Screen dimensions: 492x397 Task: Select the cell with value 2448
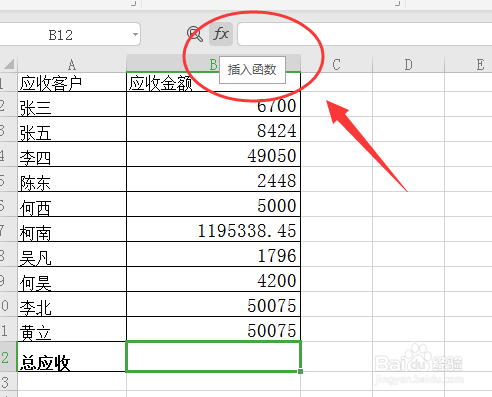(x=213, y=179)
